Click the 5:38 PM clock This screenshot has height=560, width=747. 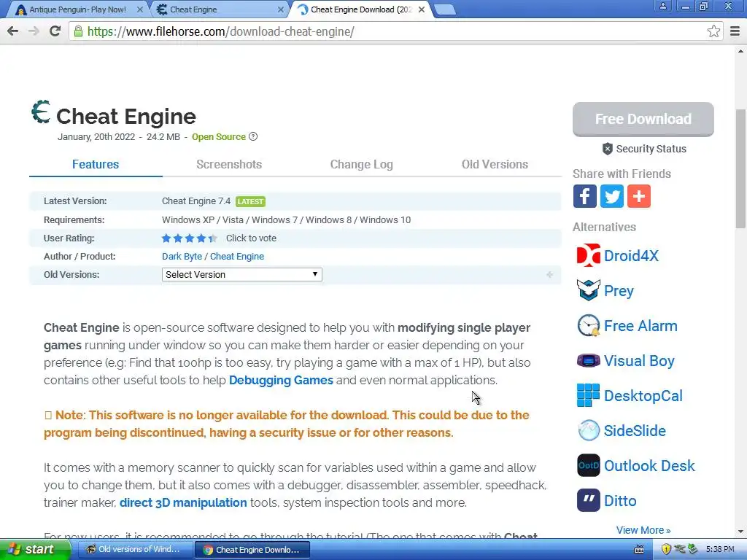[720, 550]
